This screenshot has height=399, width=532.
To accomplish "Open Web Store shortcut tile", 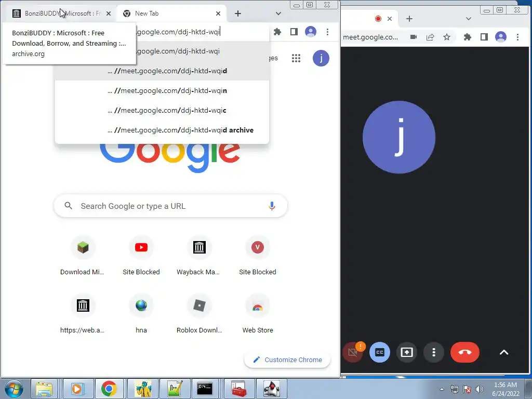I will pos(258,314).
